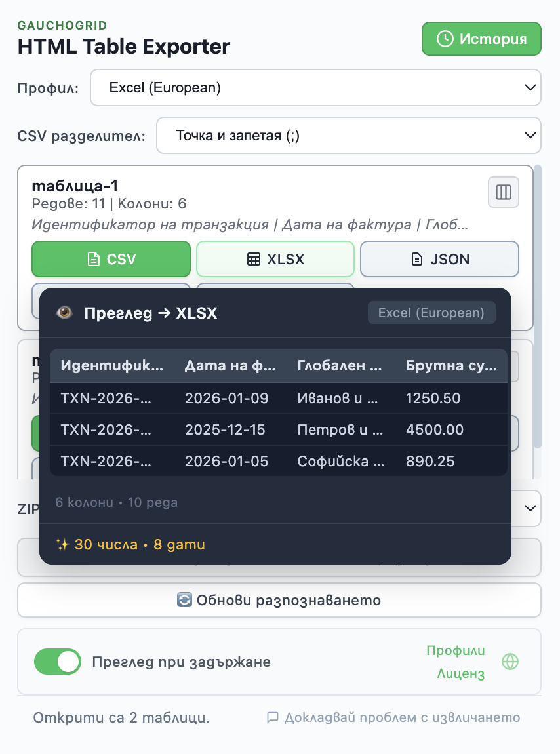This screenshot has width=560, height=754.
Task: Click Докладвай проблем с извличането link
Action: click(x=402, y=717)
